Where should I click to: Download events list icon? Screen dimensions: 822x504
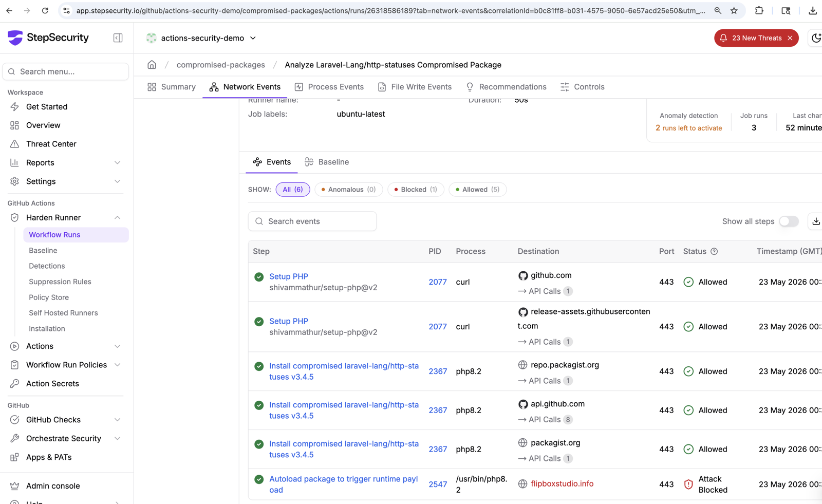click(816, 221)
